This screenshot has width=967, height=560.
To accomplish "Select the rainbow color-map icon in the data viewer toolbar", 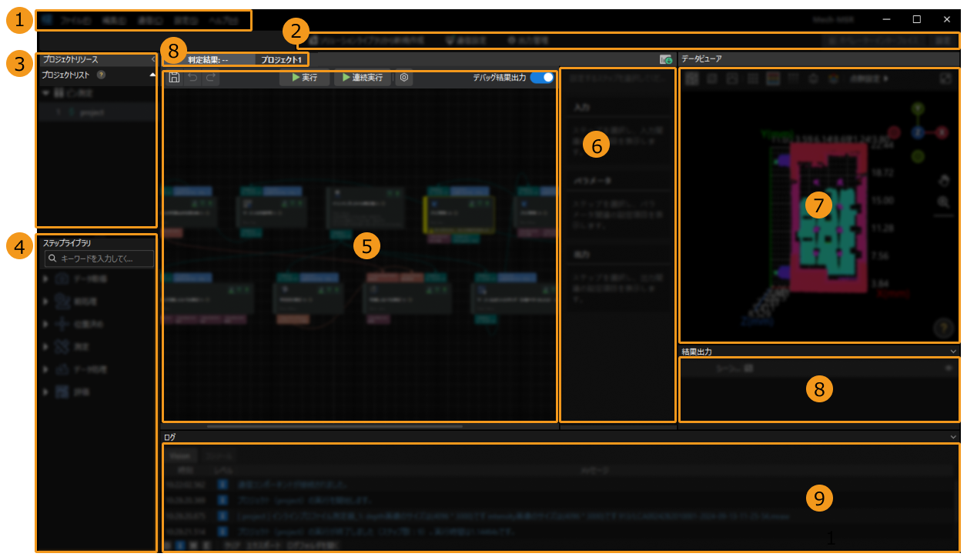I will click(774, 78).
